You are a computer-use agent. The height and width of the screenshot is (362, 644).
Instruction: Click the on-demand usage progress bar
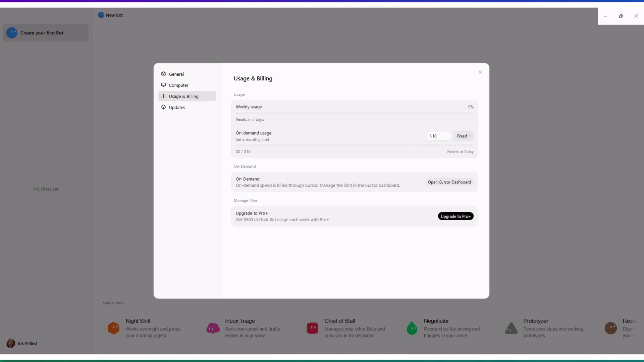coord(355,145)
